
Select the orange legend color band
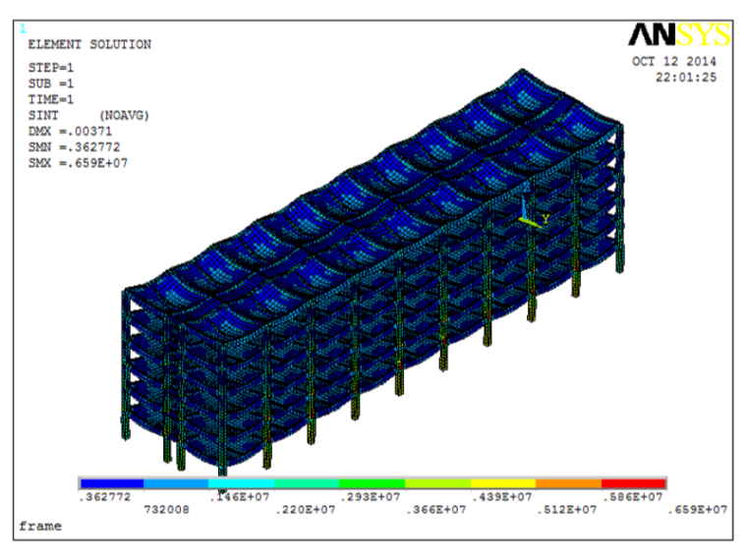coord(567,483)
